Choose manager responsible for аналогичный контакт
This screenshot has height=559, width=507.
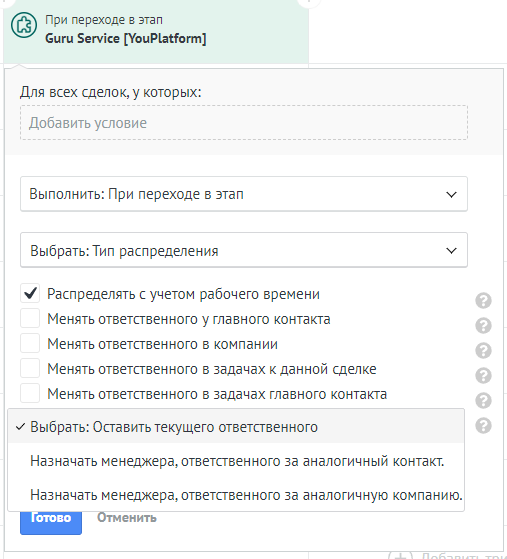pos(236,461)
